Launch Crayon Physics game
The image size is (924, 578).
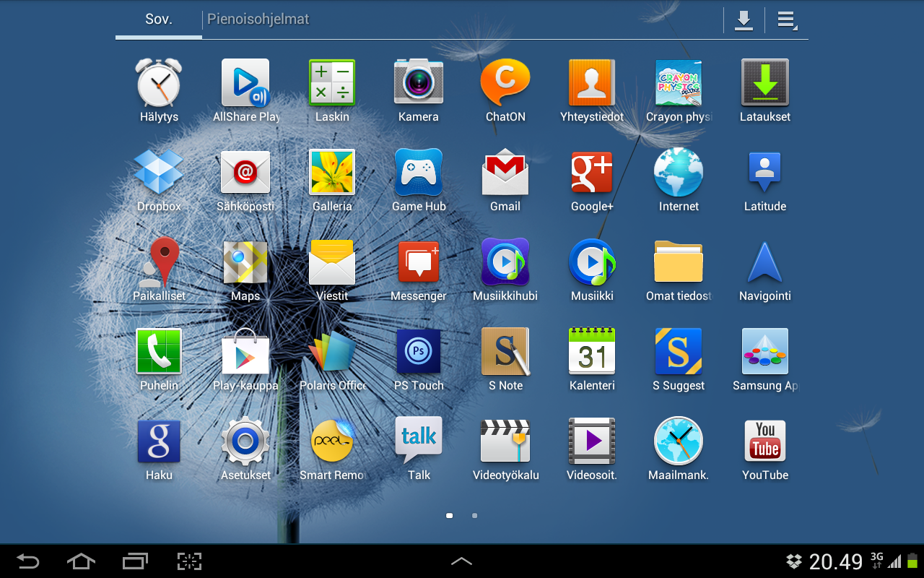pyautogui.click(x=679, y=91)
